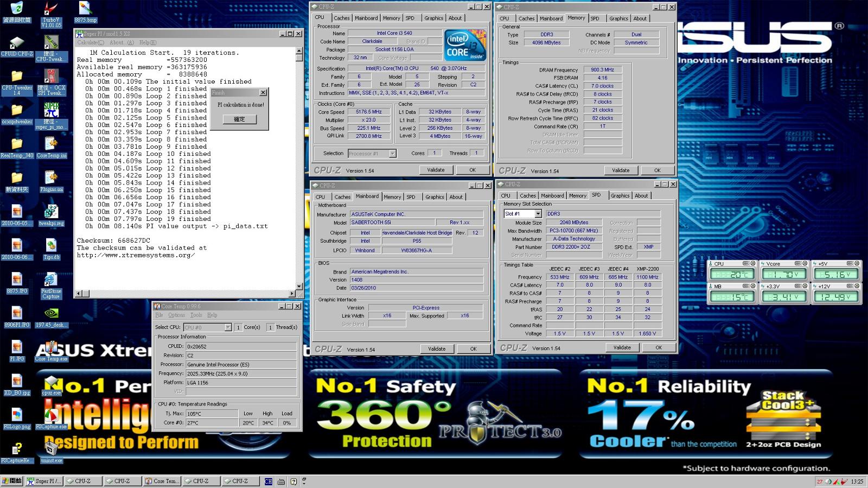The image size is (868, 488).
Task: Click the DRAM Frequency value 900.3 MHz
Action: (x=603, y=69)
